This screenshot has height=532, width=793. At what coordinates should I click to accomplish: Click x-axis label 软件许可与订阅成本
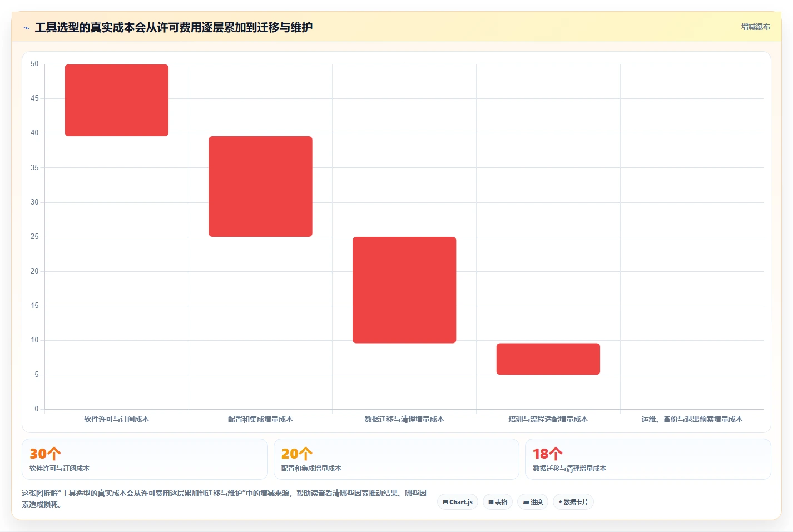tap(117, 419)
